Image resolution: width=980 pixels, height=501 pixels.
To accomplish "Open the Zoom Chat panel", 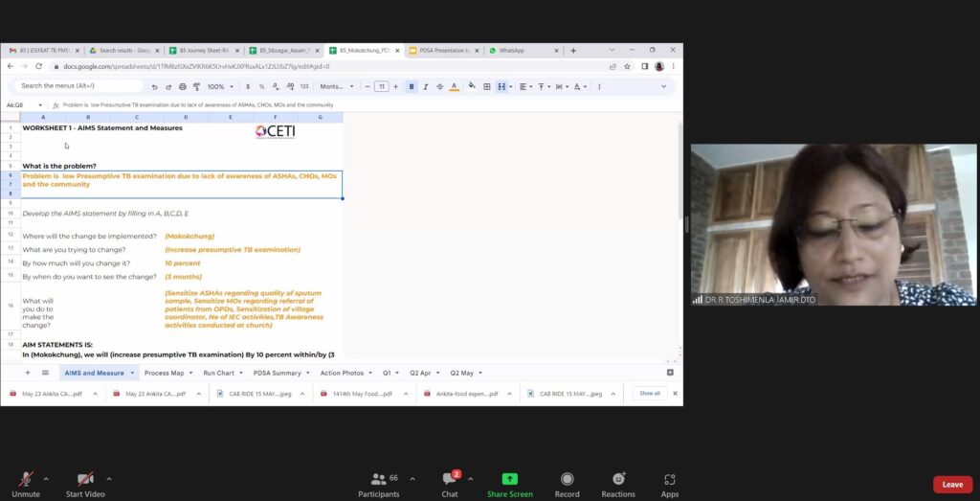I will coord(450,482).
